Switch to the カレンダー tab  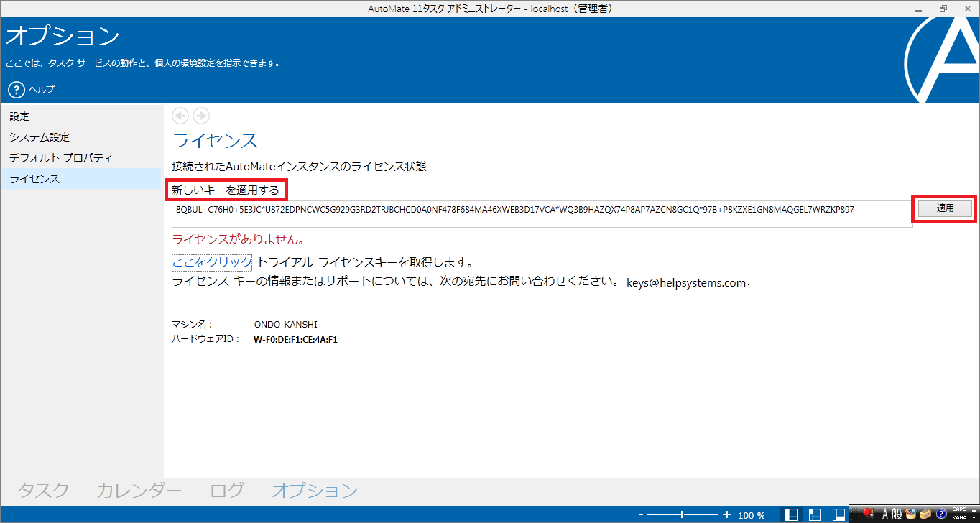(x=139, y=491)
